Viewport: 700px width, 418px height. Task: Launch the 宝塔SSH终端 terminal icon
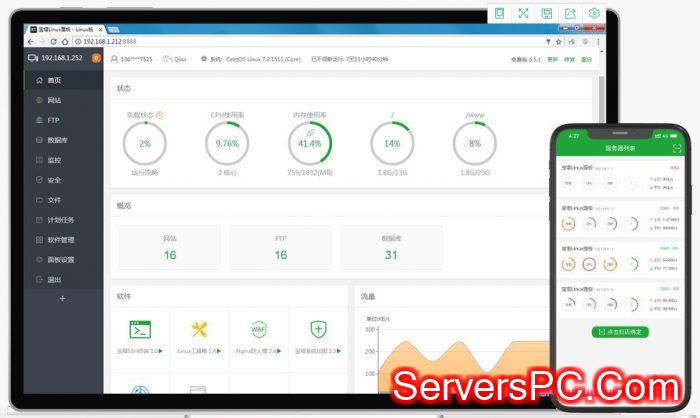(140, 329)
